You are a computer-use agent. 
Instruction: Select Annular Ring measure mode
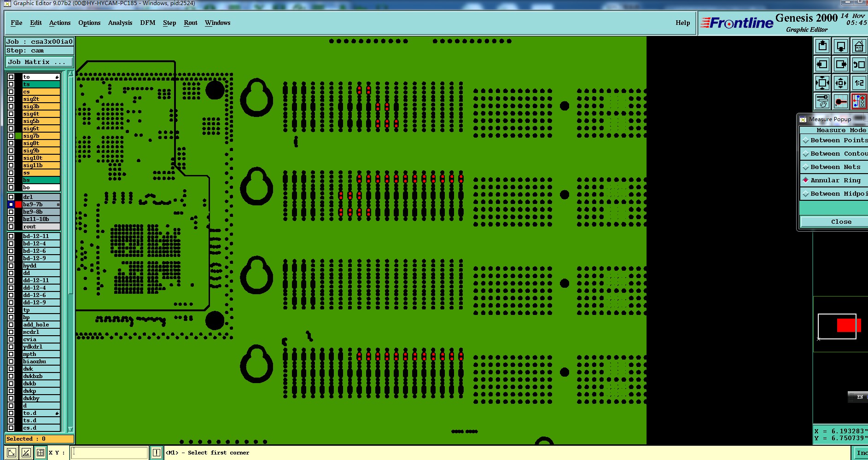pyautogui.click(x=834, y=181)
